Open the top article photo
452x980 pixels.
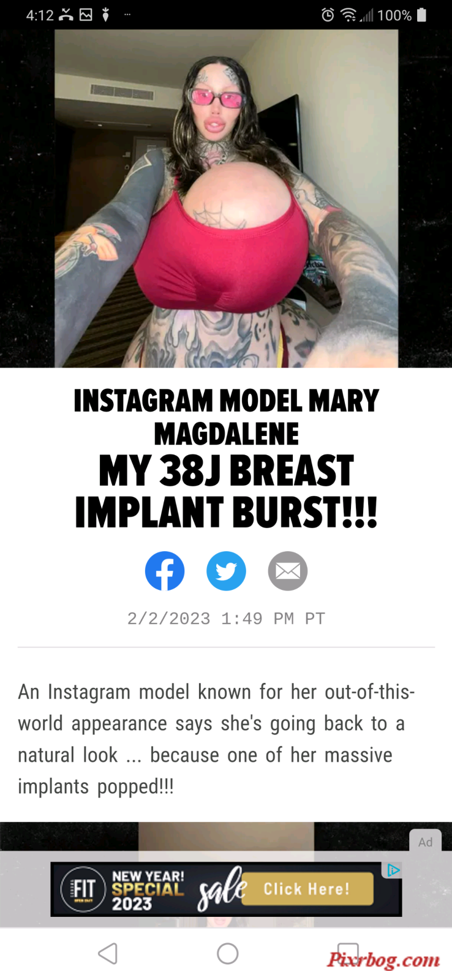226,198
